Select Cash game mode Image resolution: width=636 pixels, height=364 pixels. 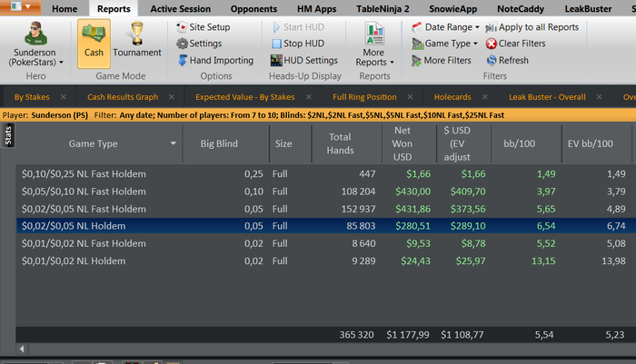[x=94, y=44]
